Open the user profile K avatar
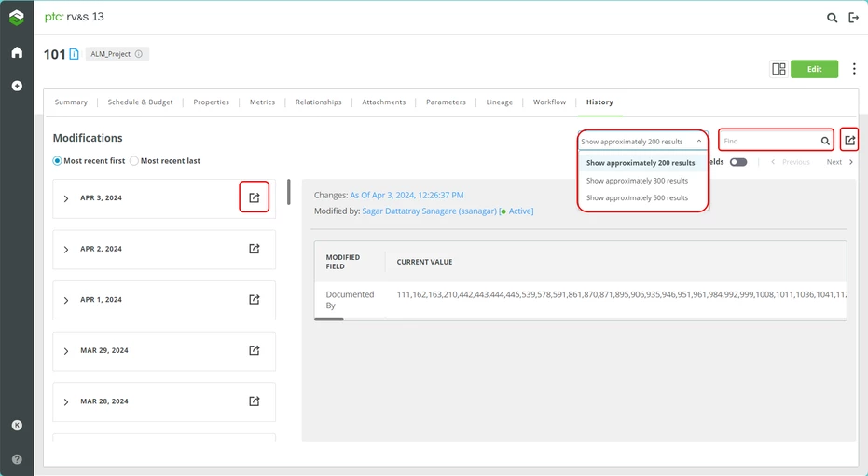Image resolution: width=868 pixels, height=476 pixels. pyautogui.click(x=17, y=425)
